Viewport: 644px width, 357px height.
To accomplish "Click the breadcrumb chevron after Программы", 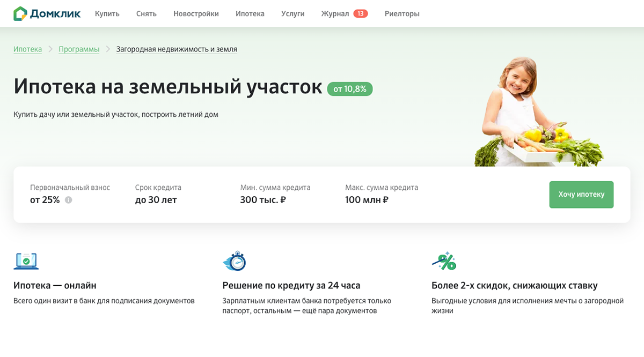I will (x=108, y=49).
